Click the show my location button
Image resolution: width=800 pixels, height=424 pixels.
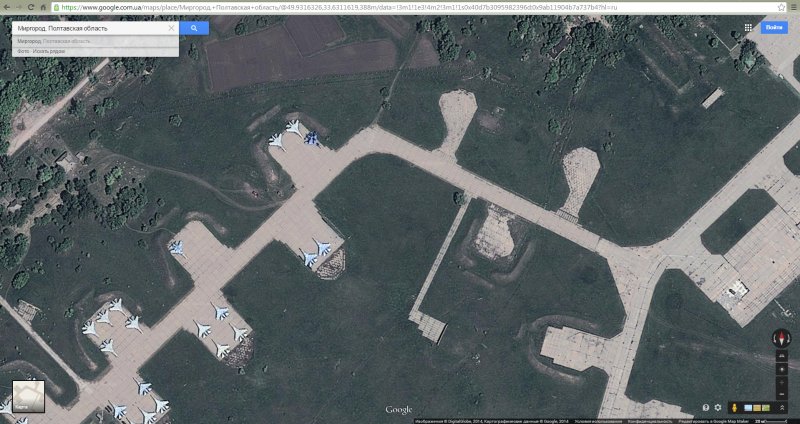tap(781, 370)
